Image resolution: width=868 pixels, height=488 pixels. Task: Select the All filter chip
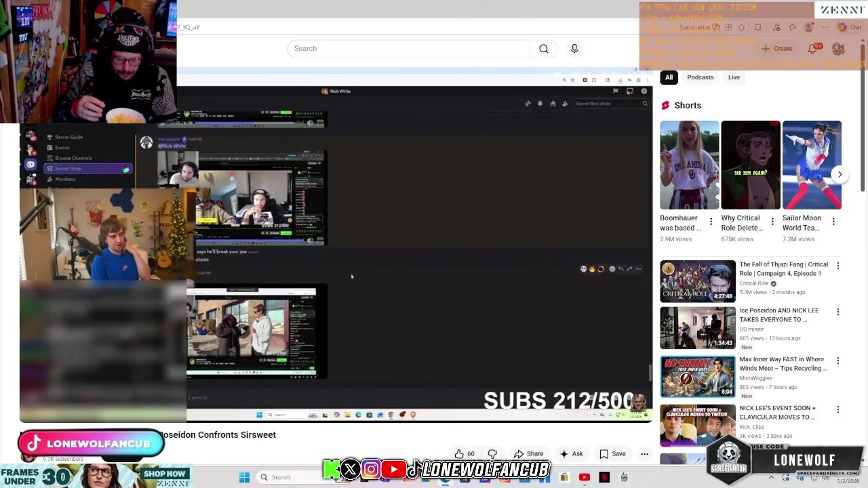point(669,77)
